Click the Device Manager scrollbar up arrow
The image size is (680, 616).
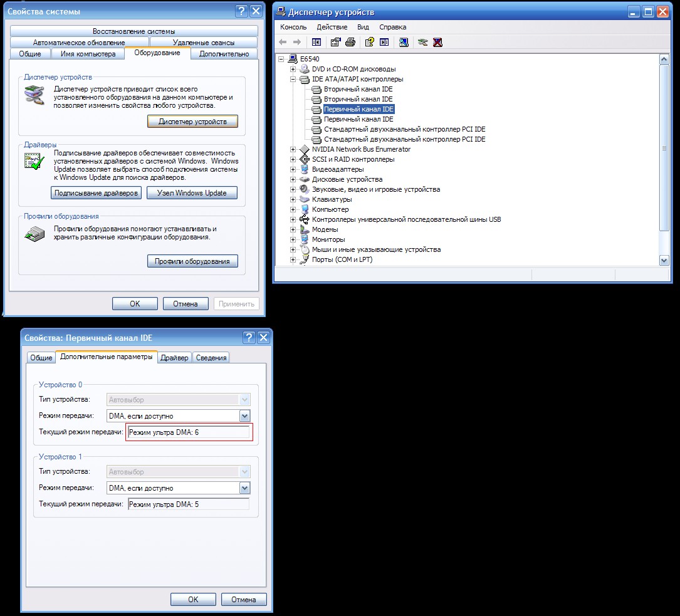tap(664, 60)
